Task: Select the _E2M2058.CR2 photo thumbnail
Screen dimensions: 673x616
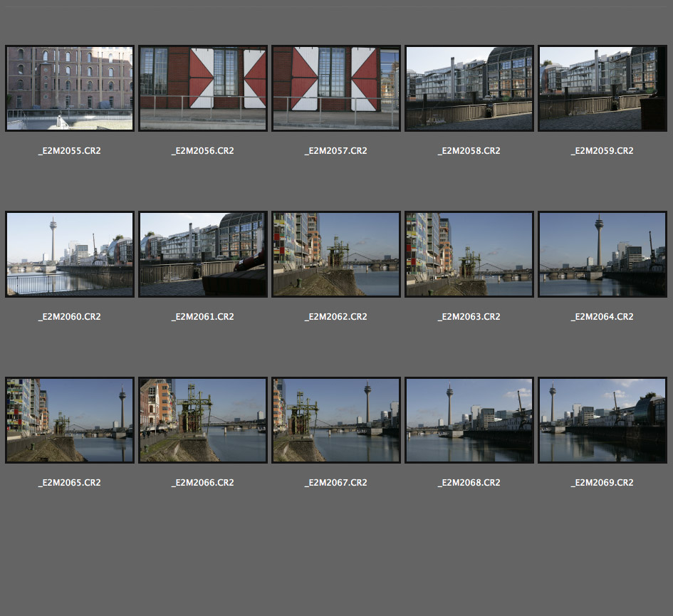Action: (x=469, y=88)
